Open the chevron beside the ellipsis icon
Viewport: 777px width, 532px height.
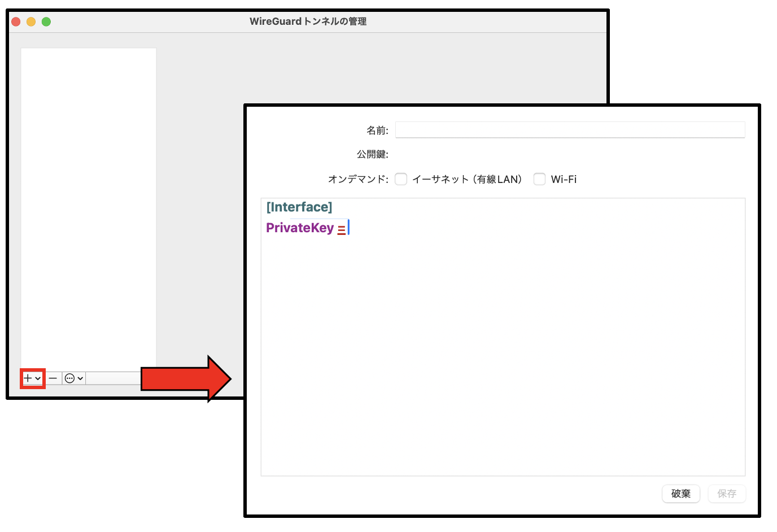point(80,378)
